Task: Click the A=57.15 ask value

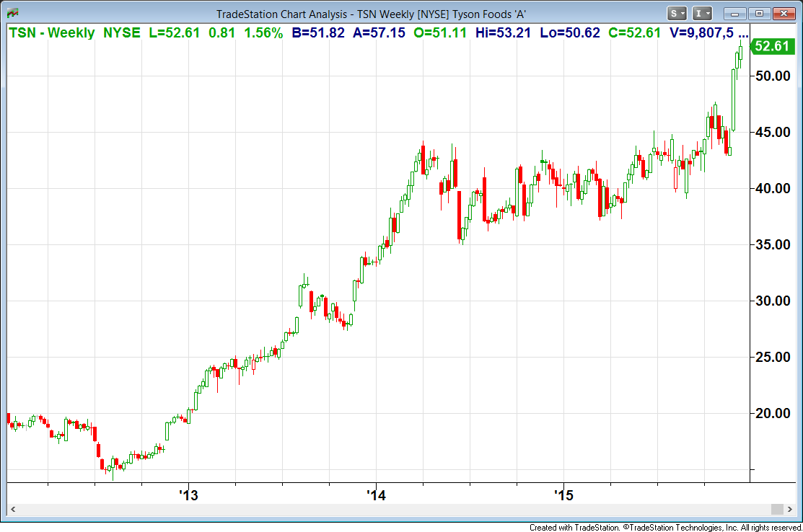Action: tap(379, 32)
